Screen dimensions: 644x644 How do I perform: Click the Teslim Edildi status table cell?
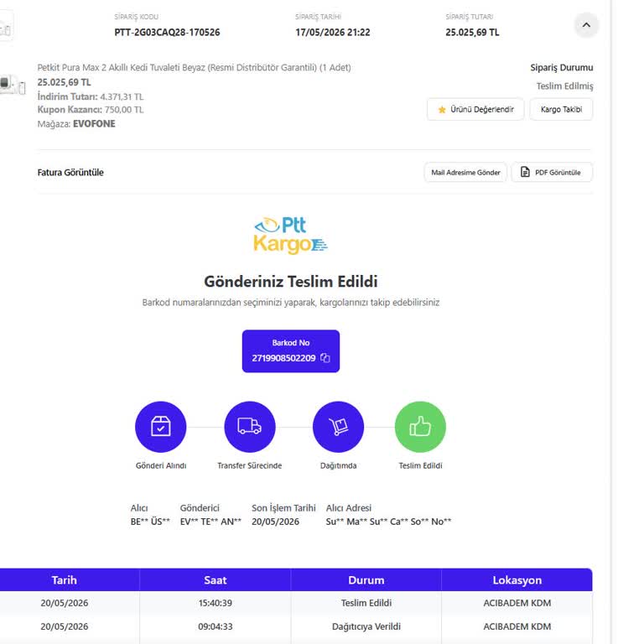(x=366, y=603)
